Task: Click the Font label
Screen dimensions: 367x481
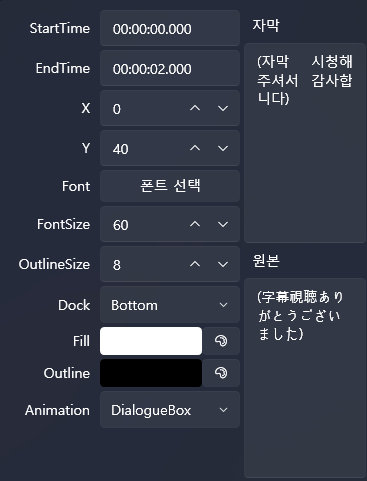Action: (x=76, y=186)
